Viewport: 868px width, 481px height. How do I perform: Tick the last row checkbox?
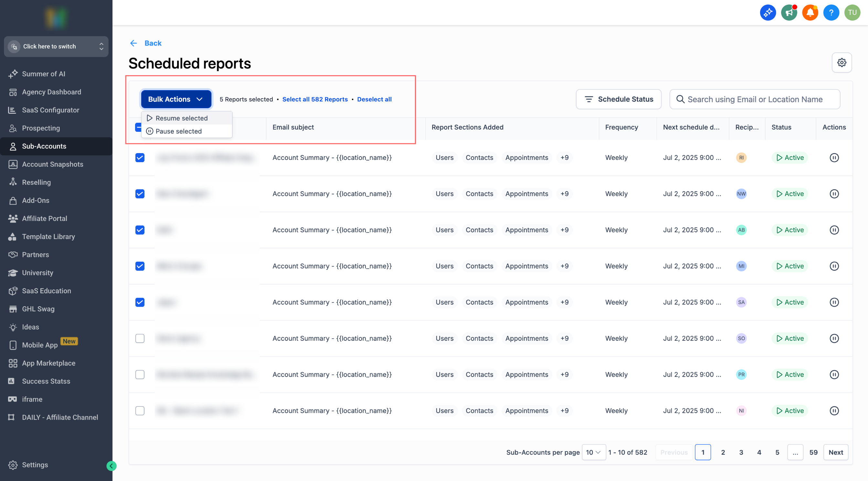pyautogui.click(x=140, y=411)
